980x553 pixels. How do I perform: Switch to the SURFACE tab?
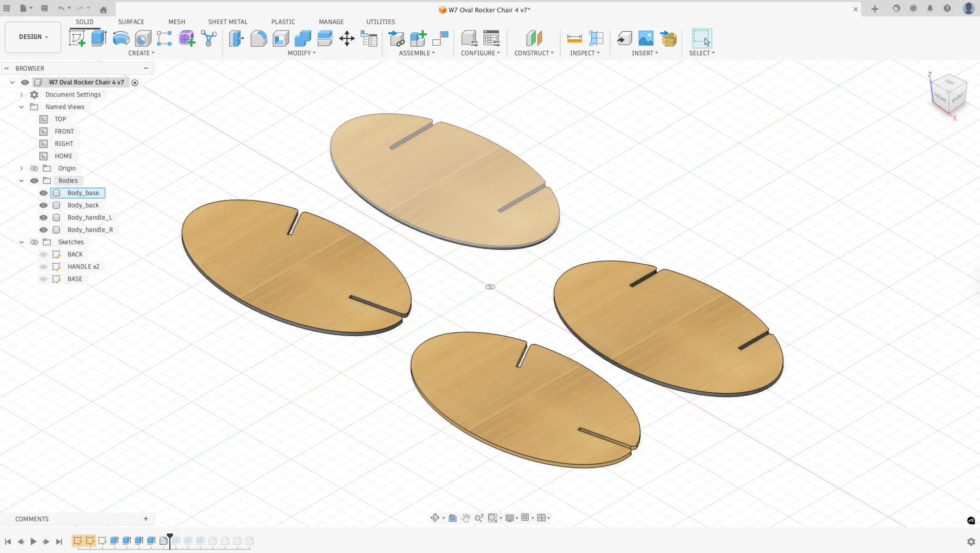pyautogui.click(x=131, y=22)
